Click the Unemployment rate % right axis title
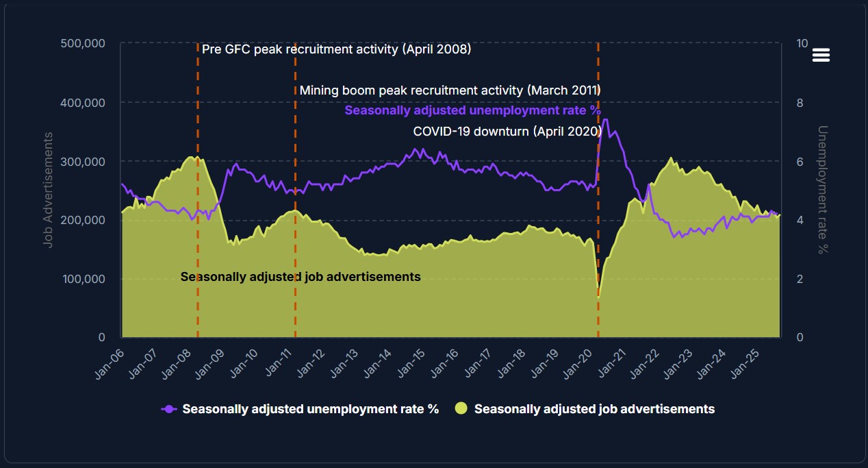This screenshot has height=468, width=868. (823, 190)
